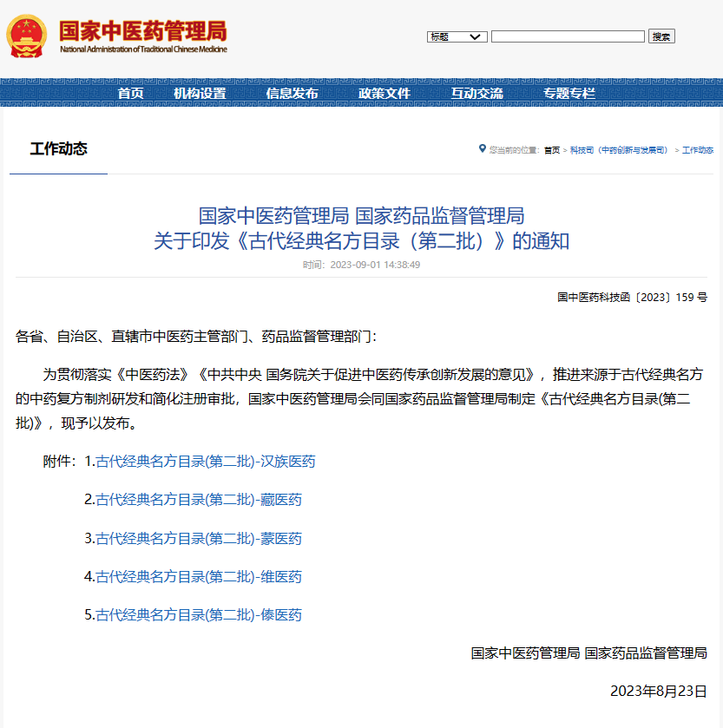Image resolution: width=723 pixels, height=728 pixels.
Task: Click the English subtitle National Administration of Traditional Chinese Medicine
Action: click(143, 49)
